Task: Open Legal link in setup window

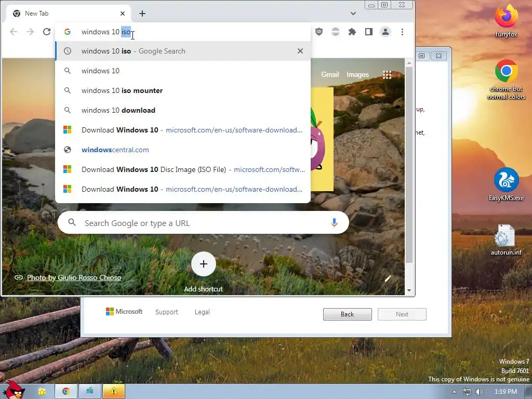Action: point(202,312)
